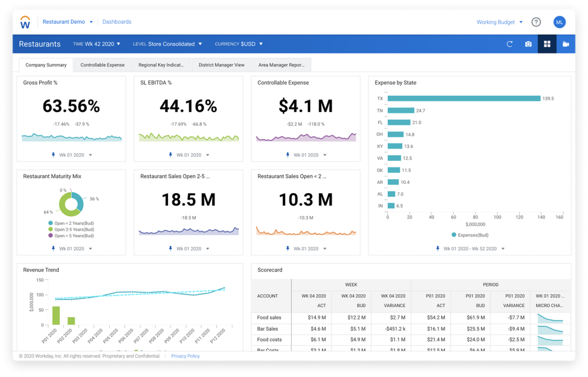
Task: Click the Expense by State panel title
Action: tap(396, 83)
